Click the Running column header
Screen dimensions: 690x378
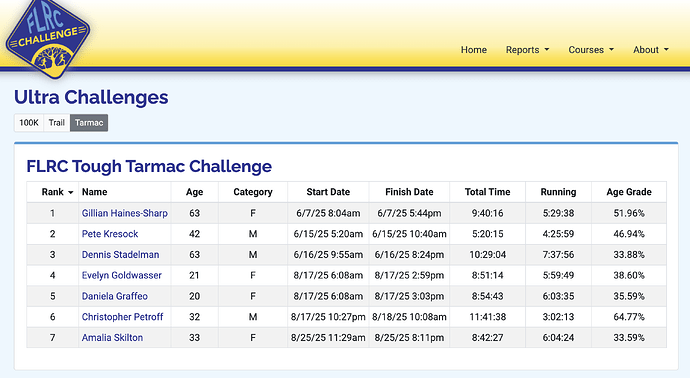point(558,192)
